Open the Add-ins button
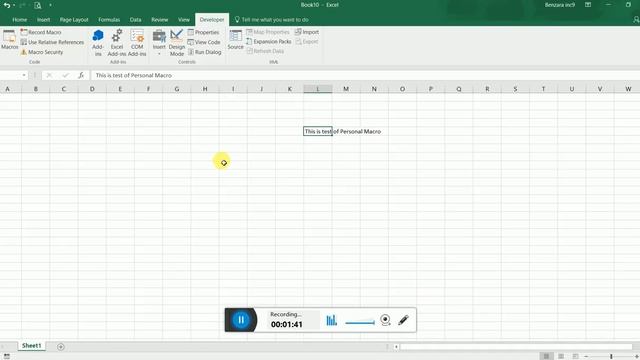This screenshot has width=640, height=360. tap(98, 42)
